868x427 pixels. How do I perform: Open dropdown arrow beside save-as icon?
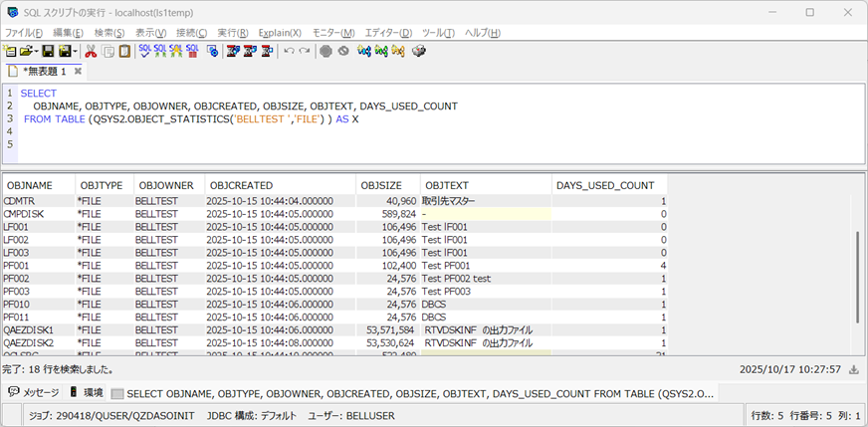[x=75, y=51]
